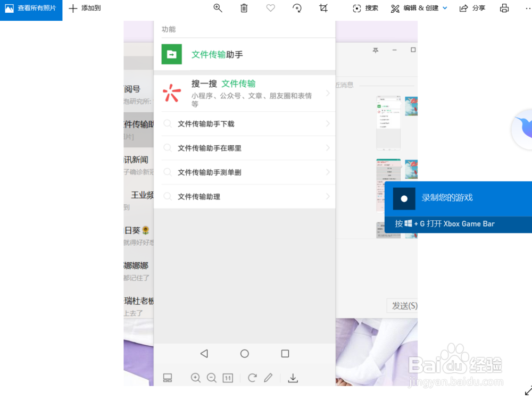
Task: Click the record circle icon in notification
Action: coord(404,199)
